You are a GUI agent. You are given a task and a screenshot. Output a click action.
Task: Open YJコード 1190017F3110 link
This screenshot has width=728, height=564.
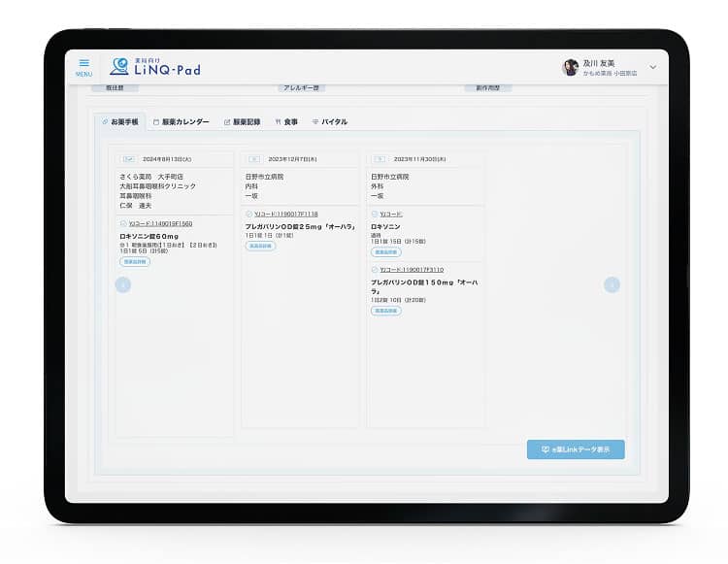pos(411,269)
